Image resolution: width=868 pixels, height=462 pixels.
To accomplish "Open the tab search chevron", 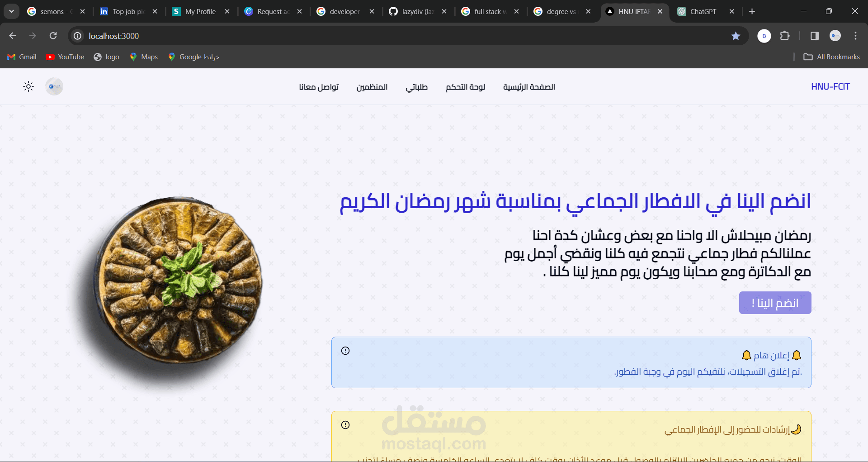I will [11, 11].
